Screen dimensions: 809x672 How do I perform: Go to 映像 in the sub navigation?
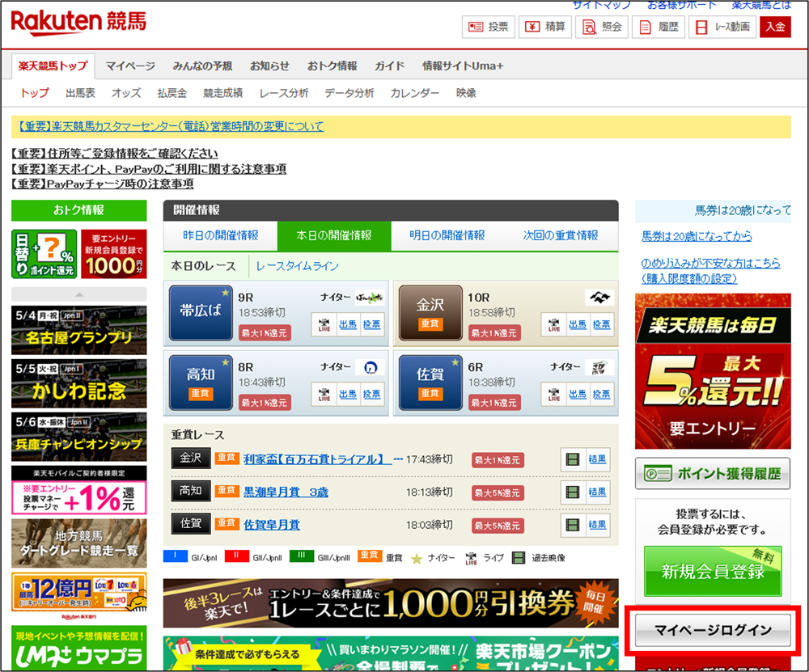pyautogui.click(x=466, y=93)
